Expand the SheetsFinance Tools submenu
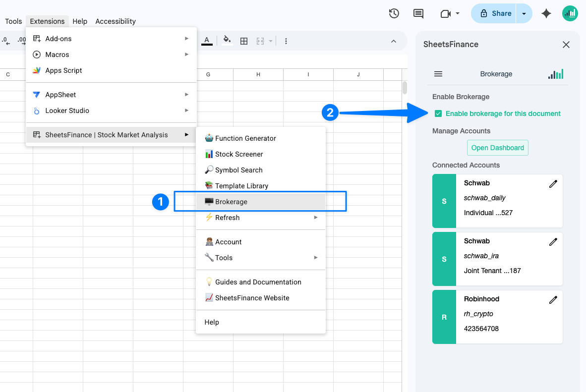 point(260,258)
